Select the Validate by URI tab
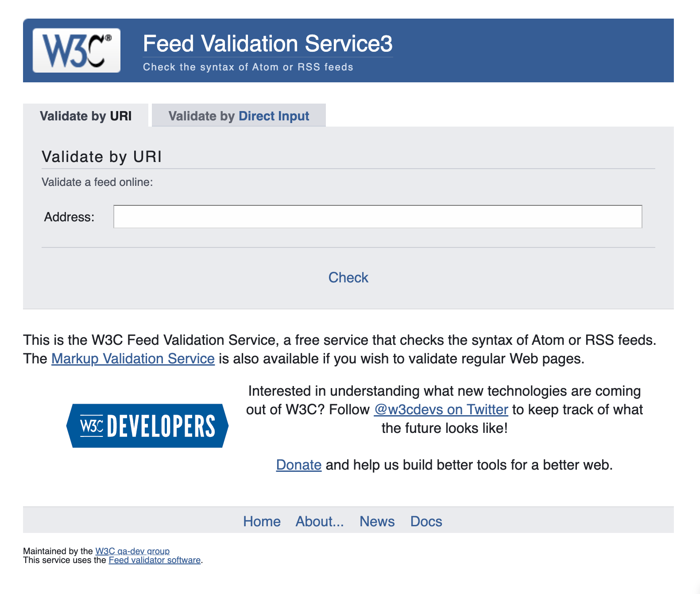 [86, 116]
